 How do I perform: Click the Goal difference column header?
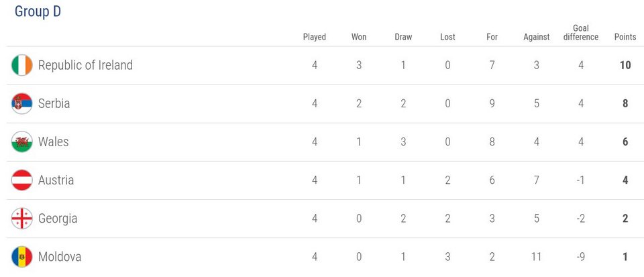point(581,33)
